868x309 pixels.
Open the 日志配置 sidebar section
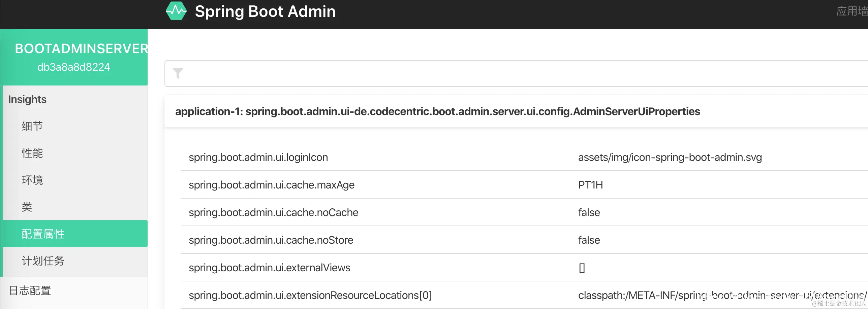coord(30,290)
